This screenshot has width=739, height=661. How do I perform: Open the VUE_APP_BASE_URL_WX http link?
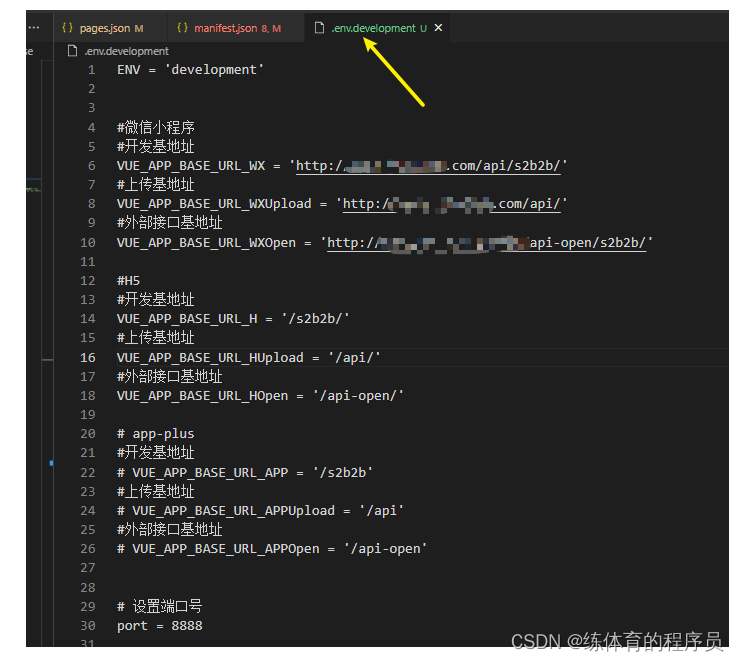coord(432,166)
